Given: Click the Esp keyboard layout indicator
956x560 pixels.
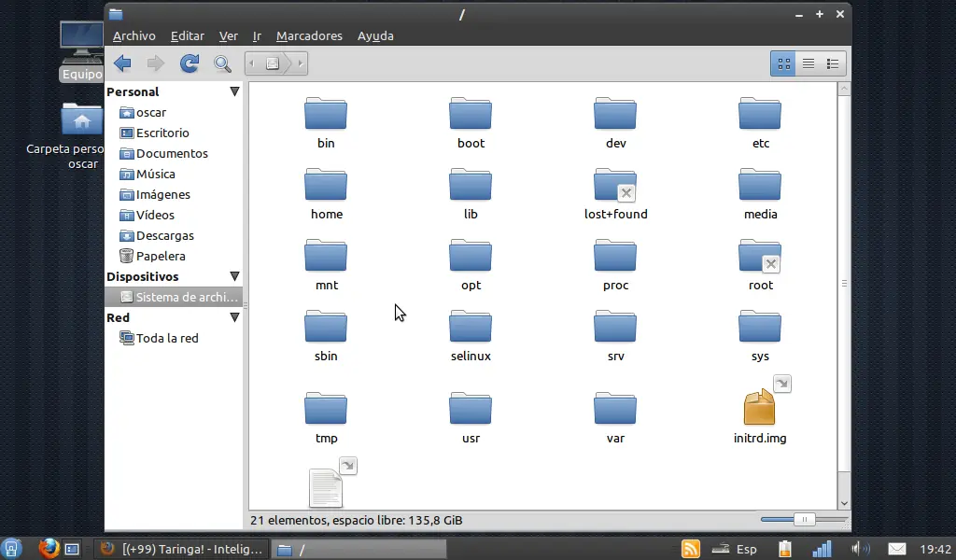Looking at the screenshot, I should click(746, 549).
